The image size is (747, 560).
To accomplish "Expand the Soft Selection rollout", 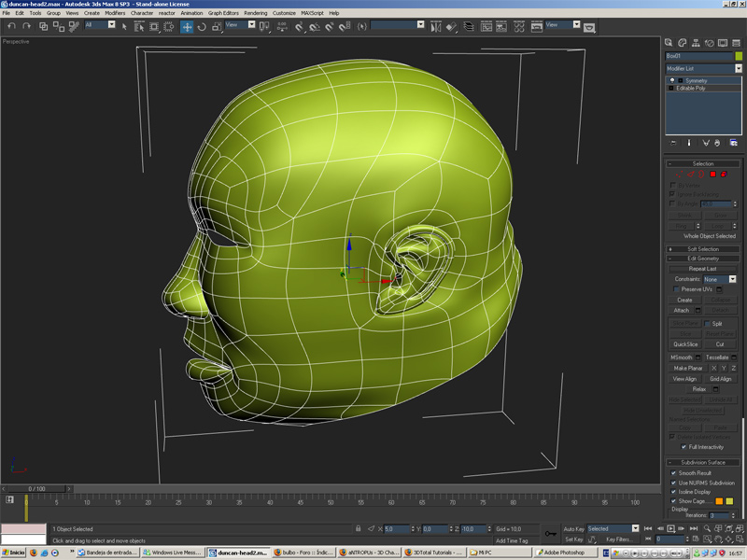I will (703, 249).
